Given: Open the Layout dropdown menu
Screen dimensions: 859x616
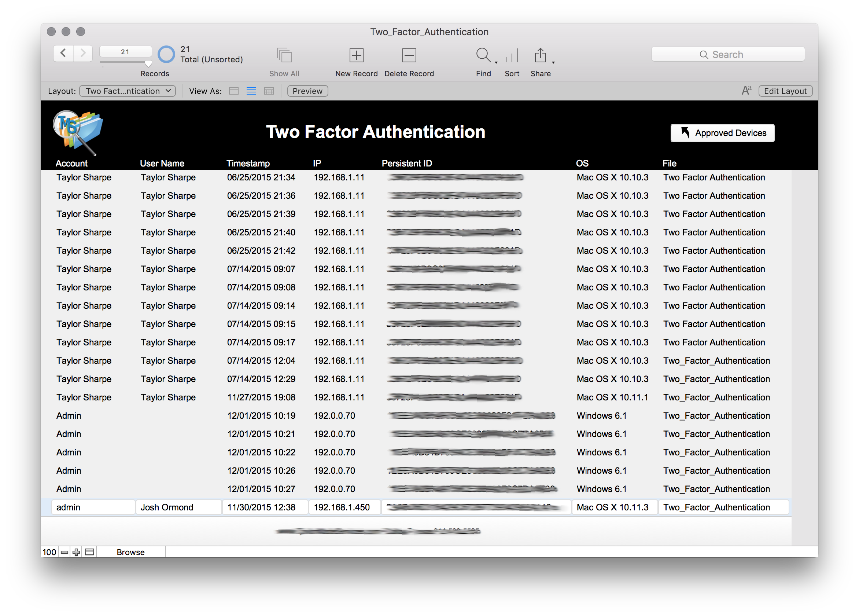Looking at the screenshot, I should click(x=128, y=91).
